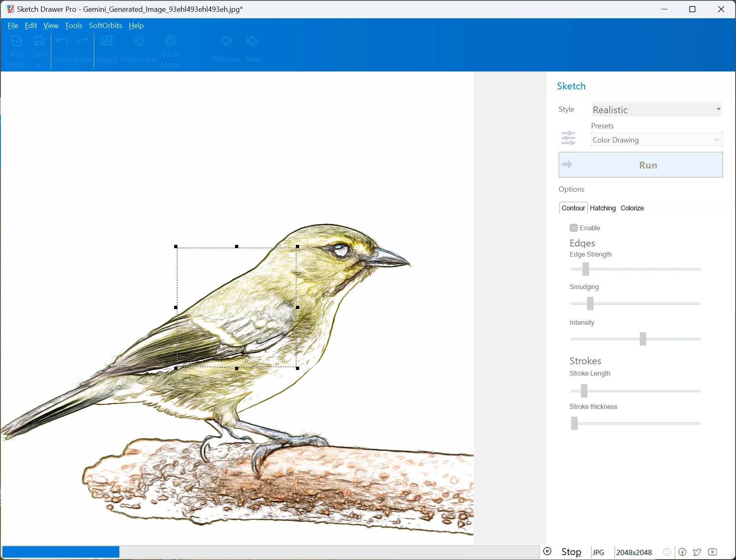This screenshot has width=736, height=560.
Task: Open the Tools menu
Action: [x=73, y=26]
